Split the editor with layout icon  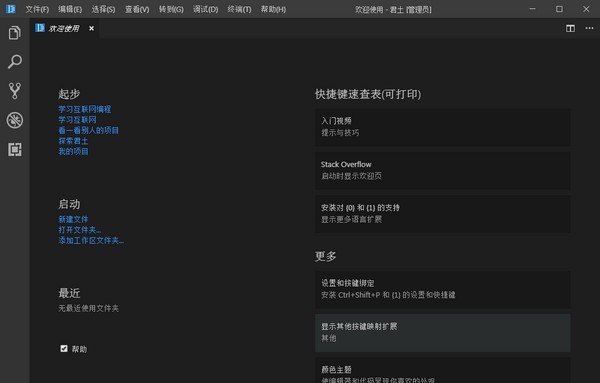click(570, 28)
